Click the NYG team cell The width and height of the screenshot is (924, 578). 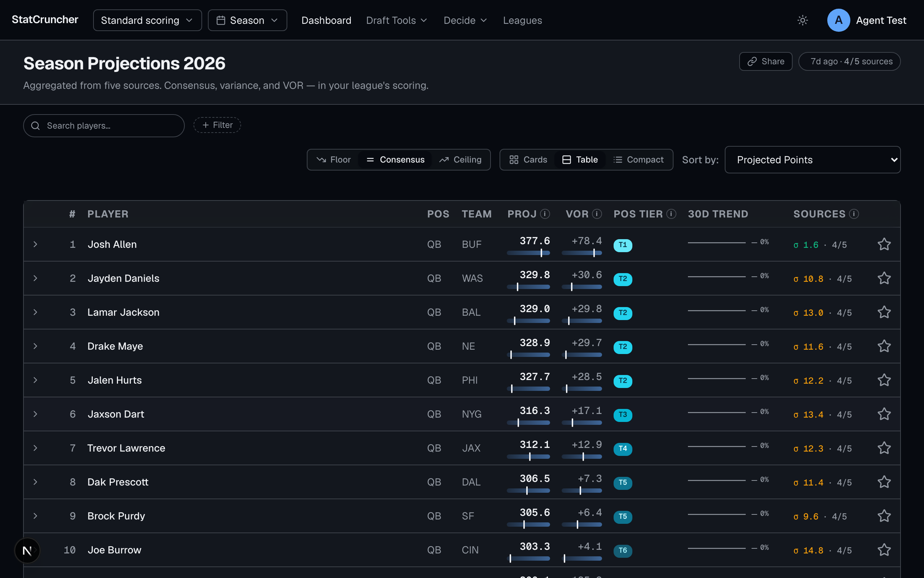[x=471, y=414]
